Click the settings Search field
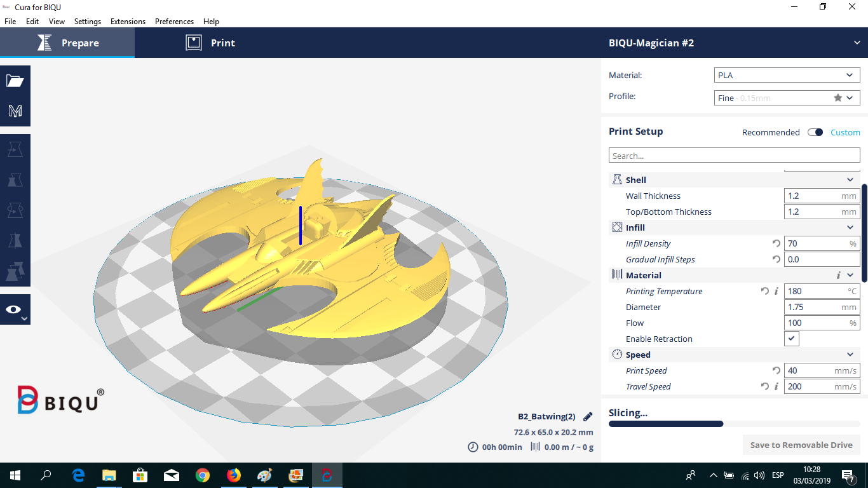This screenshot has height=488, width=868. coord(735,156)
